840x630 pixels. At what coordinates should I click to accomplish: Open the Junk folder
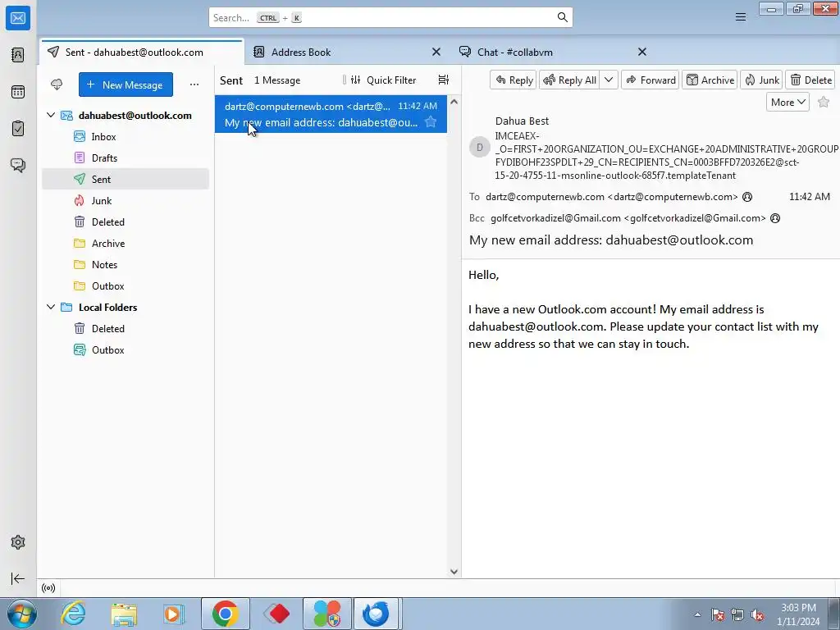[x=126, y=200]
